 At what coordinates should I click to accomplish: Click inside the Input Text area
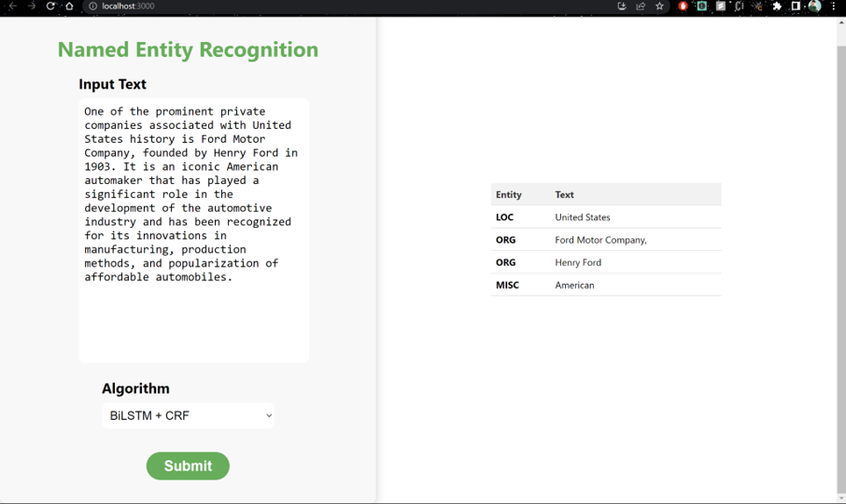pyautogui.click(x=193, y=231)
